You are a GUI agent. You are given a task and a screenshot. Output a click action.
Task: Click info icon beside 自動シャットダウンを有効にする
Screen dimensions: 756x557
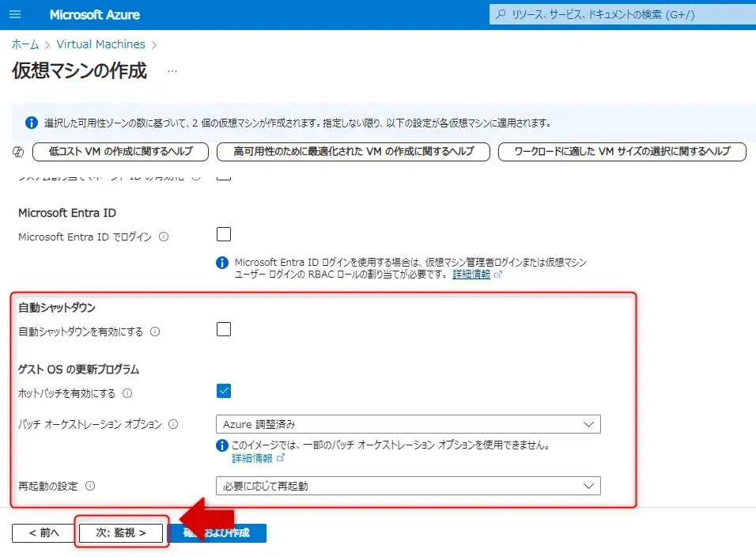click(x=155, y=332)
